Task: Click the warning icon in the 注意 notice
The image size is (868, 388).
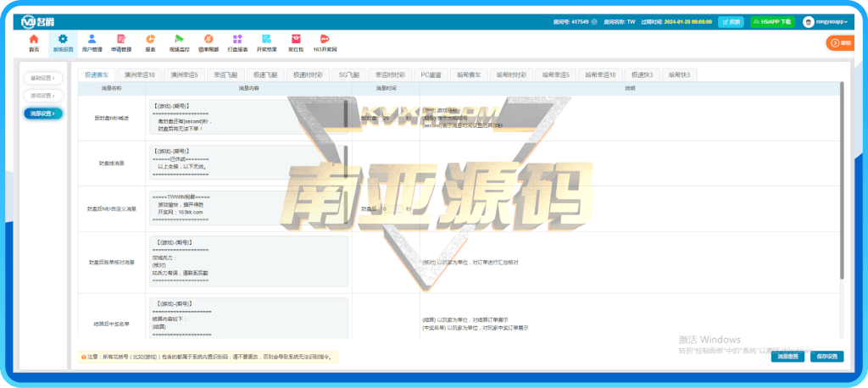Action: pyautogui.click(x=83, y=357)
